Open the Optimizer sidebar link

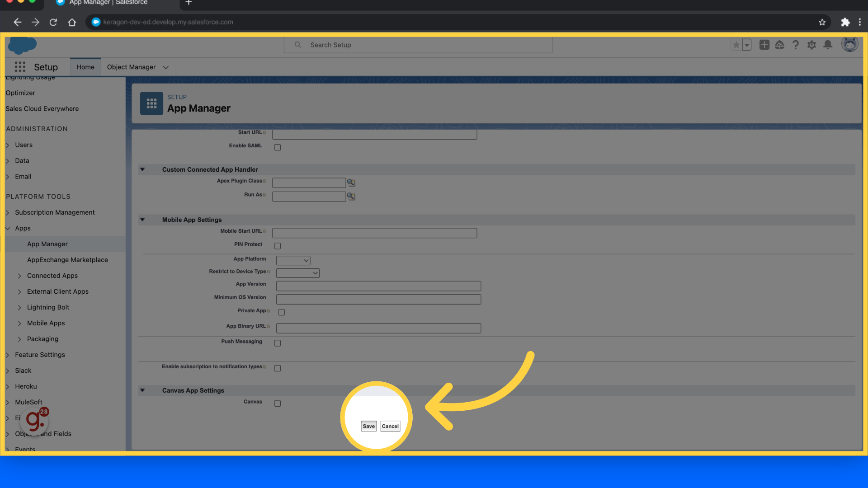tap(20, 93)
